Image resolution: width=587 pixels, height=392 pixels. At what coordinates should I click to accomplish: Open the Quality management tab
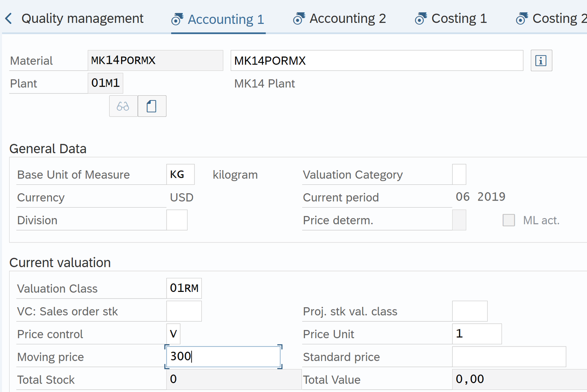pyautogui.click(x=82, y=18)
